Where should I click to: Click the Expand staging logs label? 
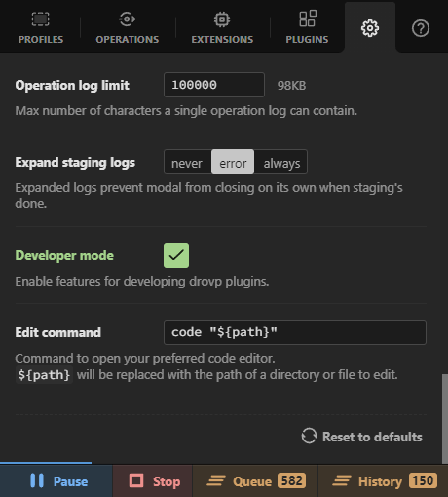pos(75,162)
